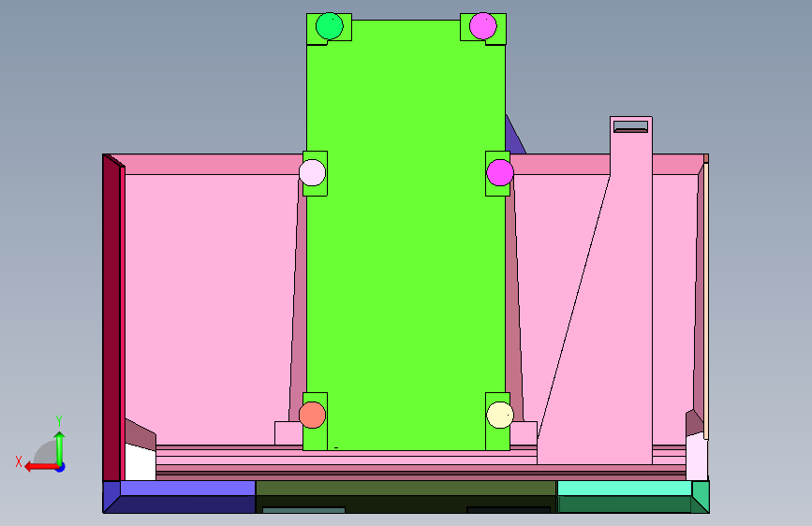Select the navy face below the violet bar
This screenshot has width=812, height=526.
184,504
